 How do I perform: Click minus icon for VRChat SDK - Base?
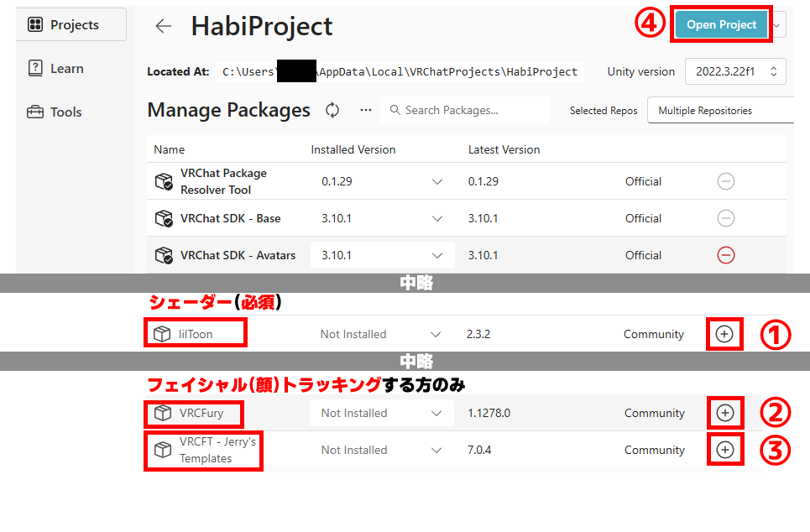[x=726, y=218]
